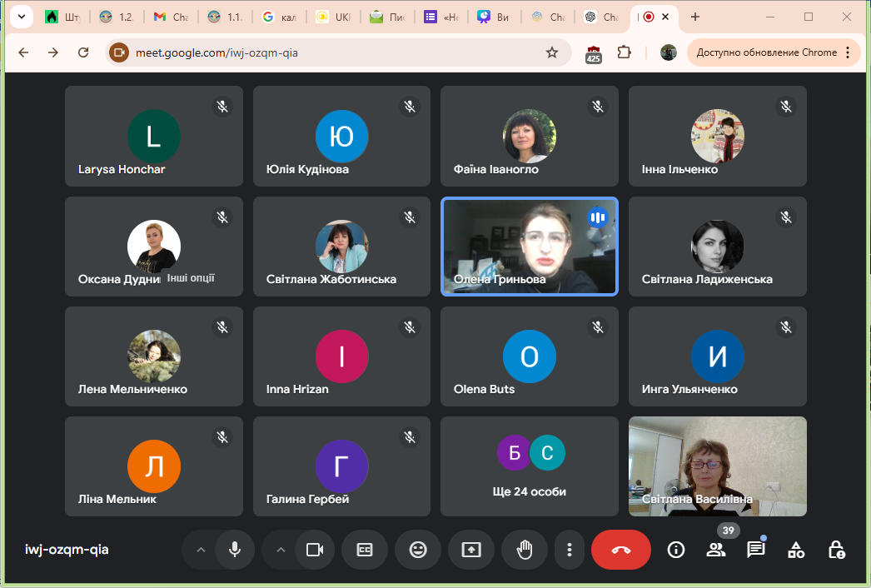Open meeting details info icon

[675, 550]
